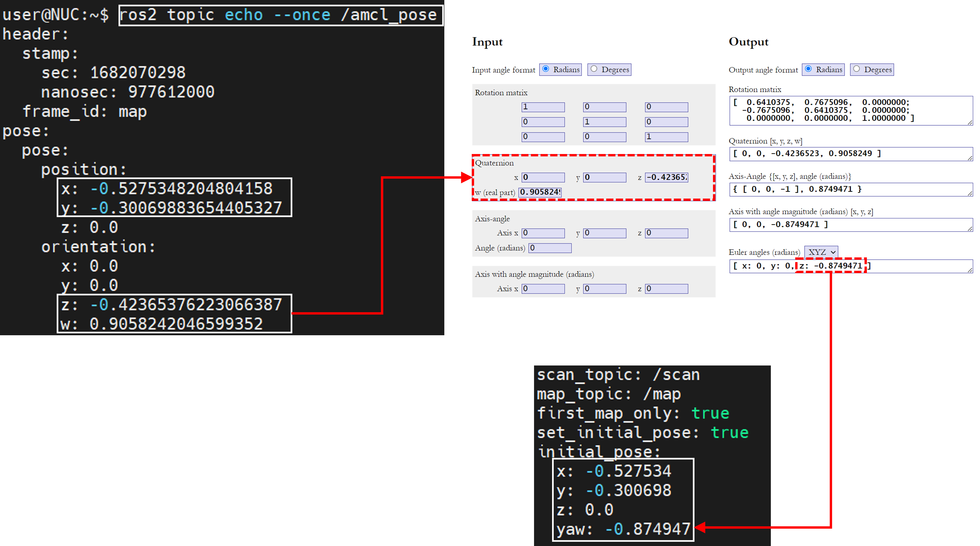Select Degrees for output angle format
Screen dimensions: 980x546
(x=856, y=69)
